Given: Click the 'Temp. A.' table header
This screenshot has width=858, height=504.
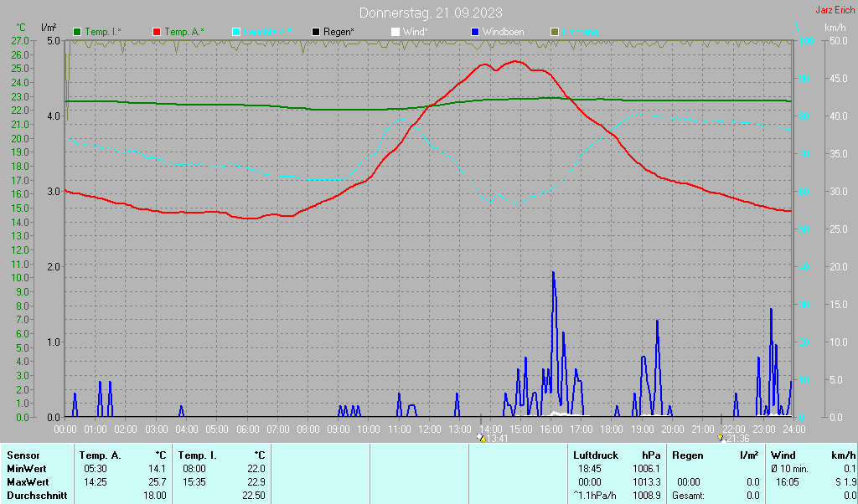Looking at the screenshot, I should tap(101, 455).
